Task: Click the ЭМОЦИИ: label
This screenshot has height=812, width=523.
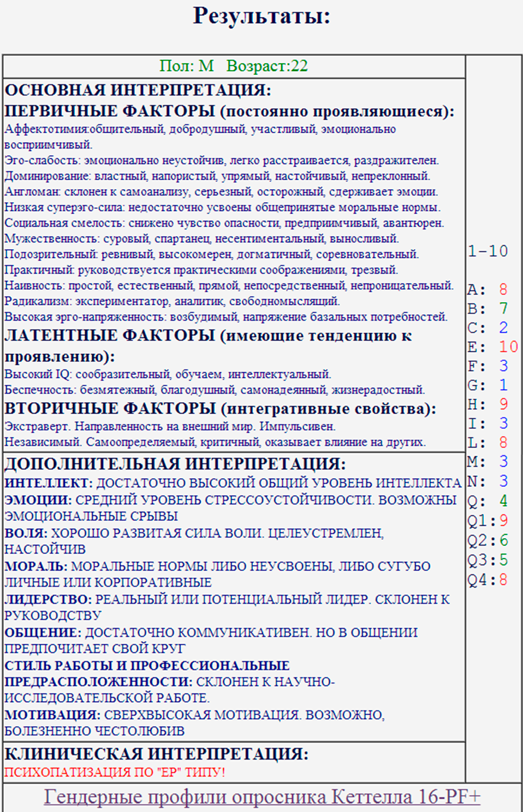Action: point(38,500)
